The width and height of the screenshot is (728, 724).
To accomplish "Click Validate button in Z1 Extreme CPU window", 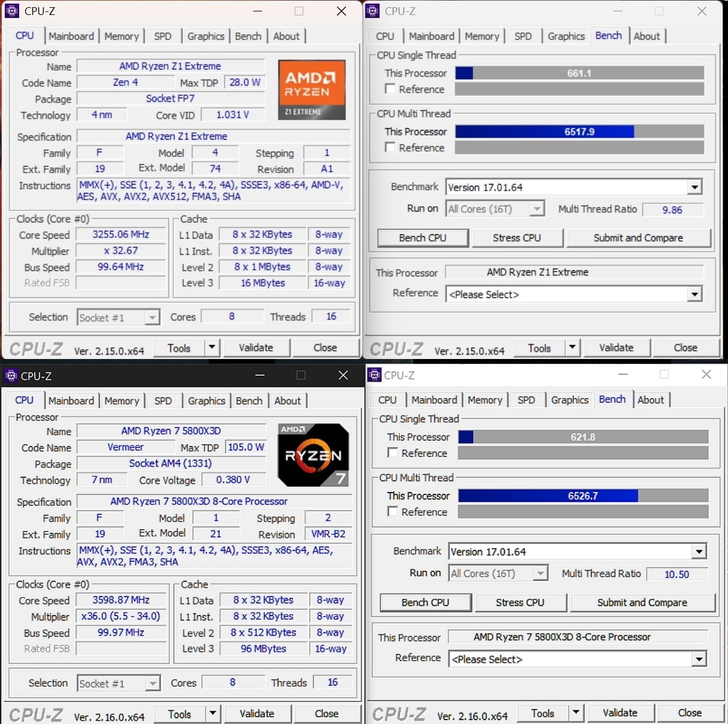I will click(256, 348).
